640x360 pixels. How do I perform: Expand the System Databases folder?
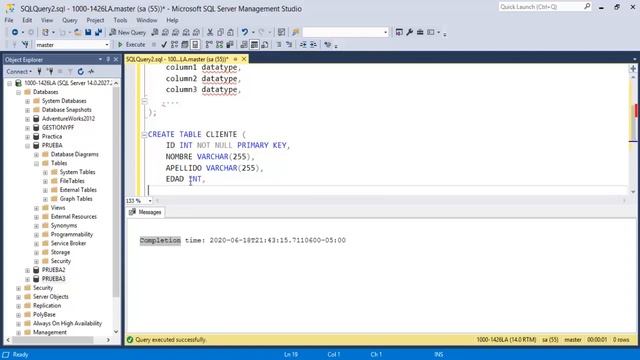pos(27,101)
